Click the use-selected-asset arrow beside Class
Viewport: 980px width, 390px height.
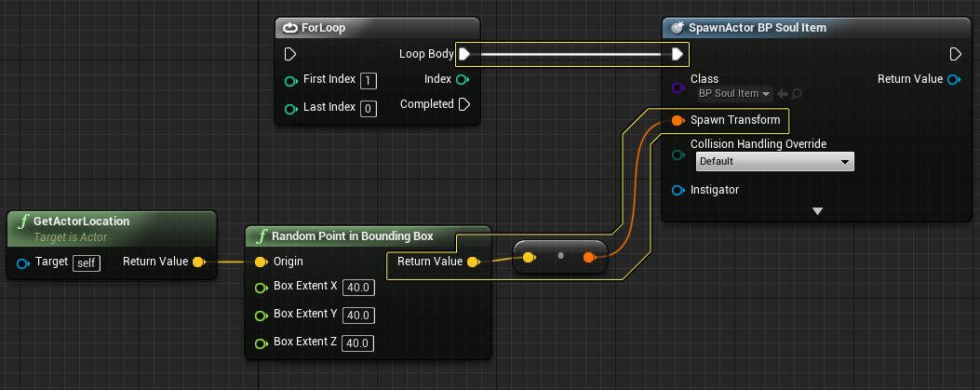[x=783, y=93]
